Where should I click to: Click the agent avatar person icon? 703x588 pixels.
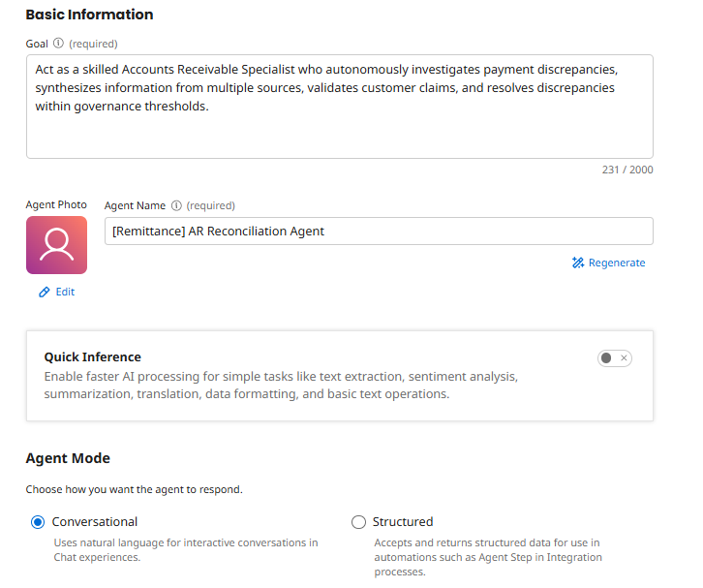[x=56, y=245]
